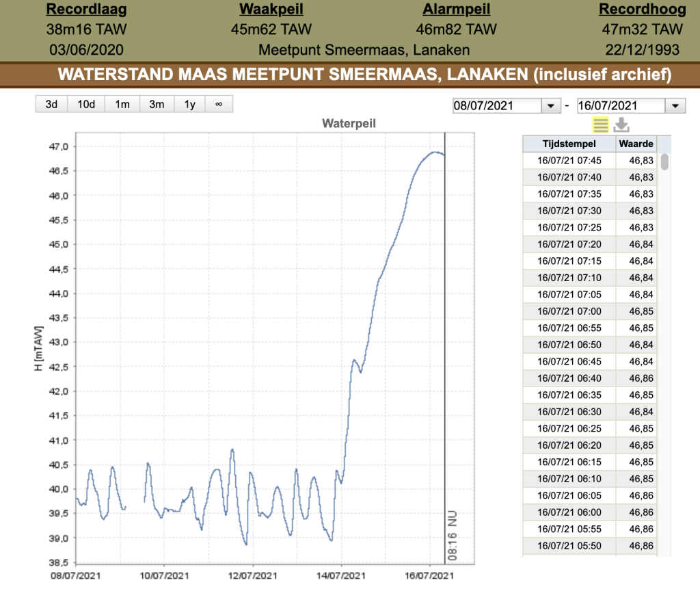Click the Waakpeil heading link

coord(271,9)
